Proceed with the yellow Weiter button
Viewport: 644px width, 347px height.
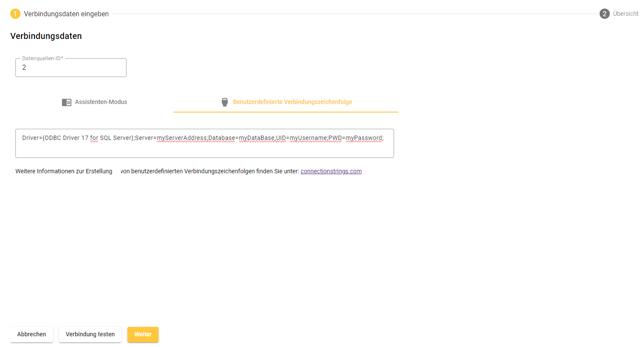pos(143,334)
